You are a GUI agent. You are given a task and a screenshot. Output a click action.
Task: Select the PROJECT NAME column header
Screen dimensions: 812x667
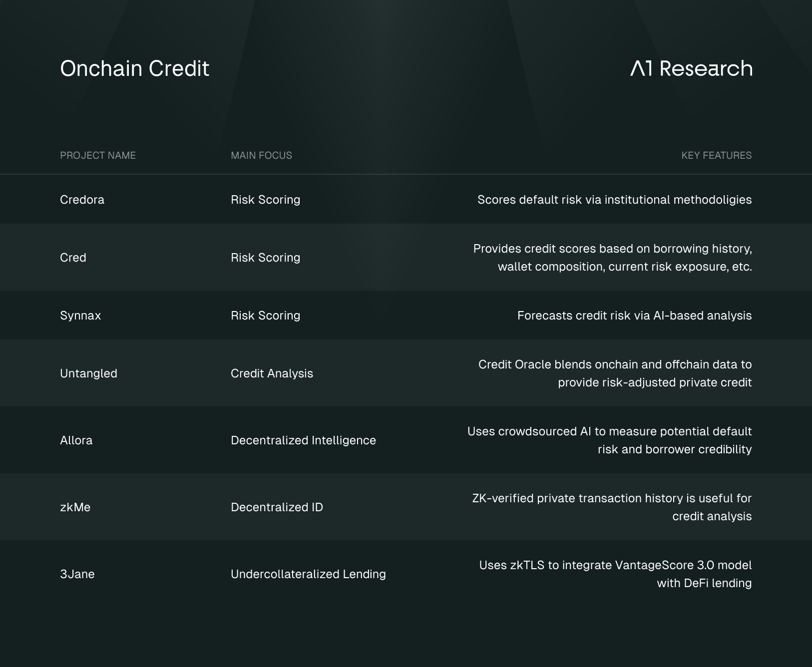pyautogui.click(x=98, y=155)
